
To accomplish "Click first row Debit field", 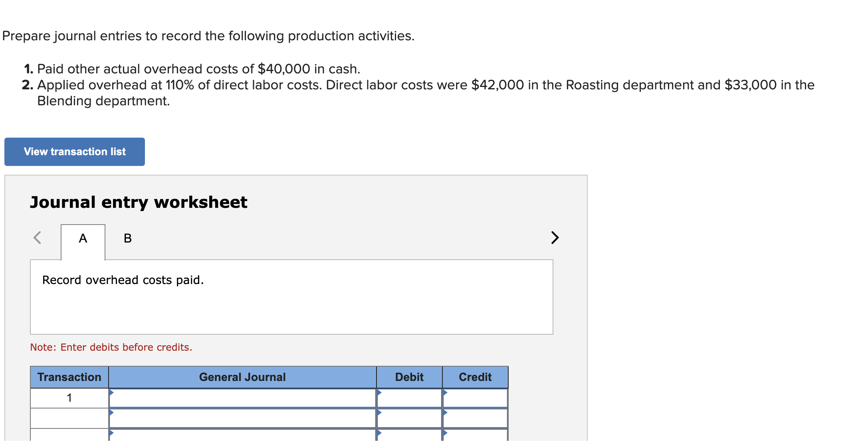I will click(409, 398).
